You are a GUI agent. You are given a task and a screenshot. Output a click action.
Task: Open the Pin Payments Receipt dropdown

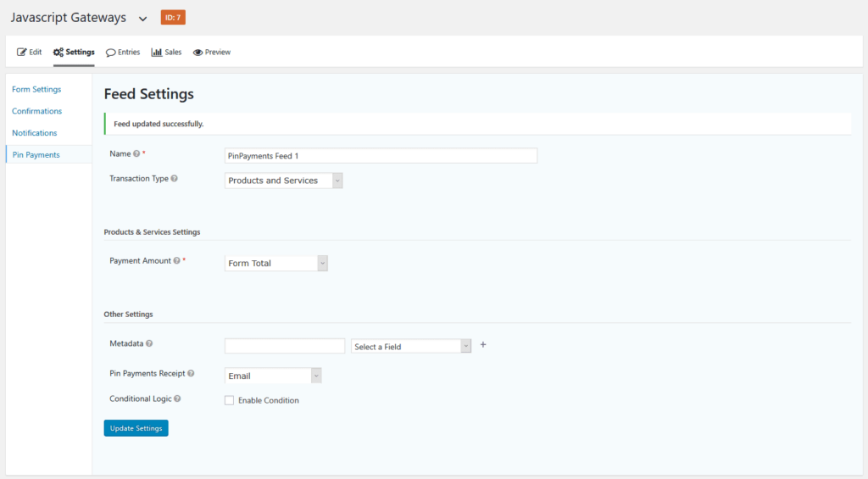point(273,376)
